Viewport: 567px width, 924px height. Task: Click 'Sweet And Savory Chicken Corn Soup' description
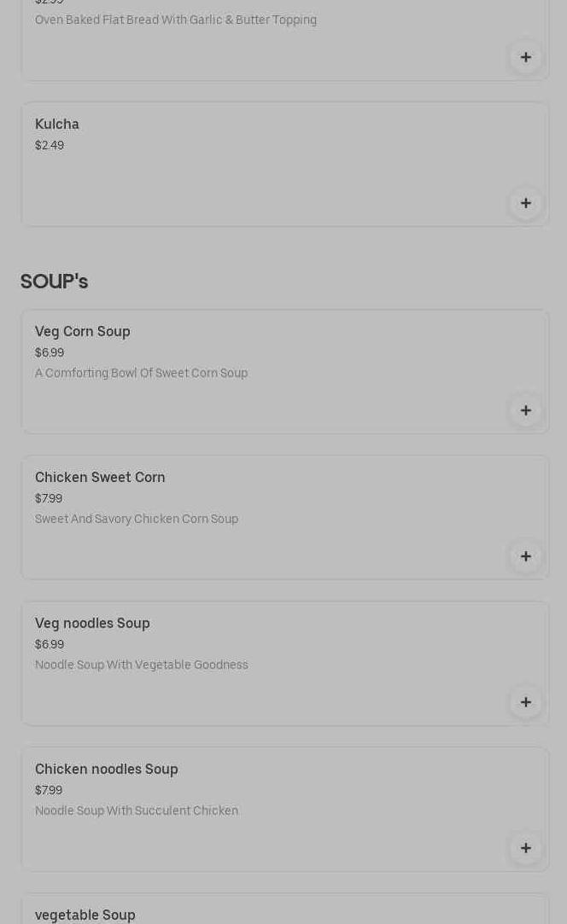pos(137,520)
